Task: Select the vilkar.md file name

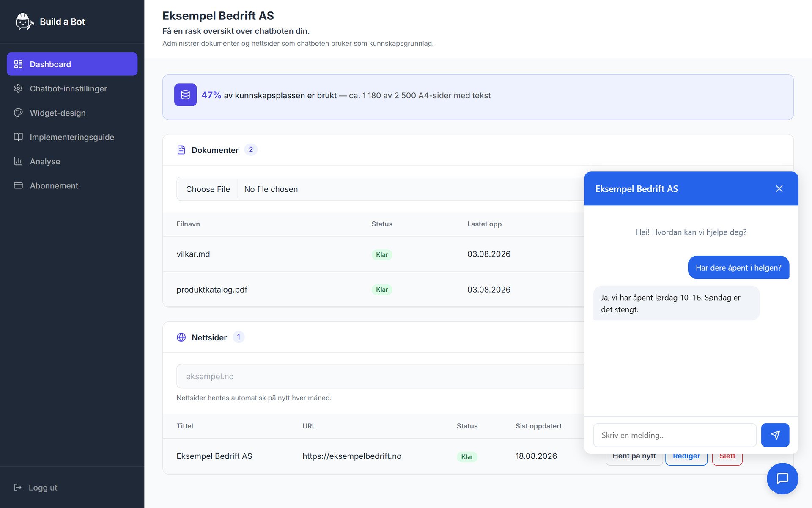Action: 193,254
